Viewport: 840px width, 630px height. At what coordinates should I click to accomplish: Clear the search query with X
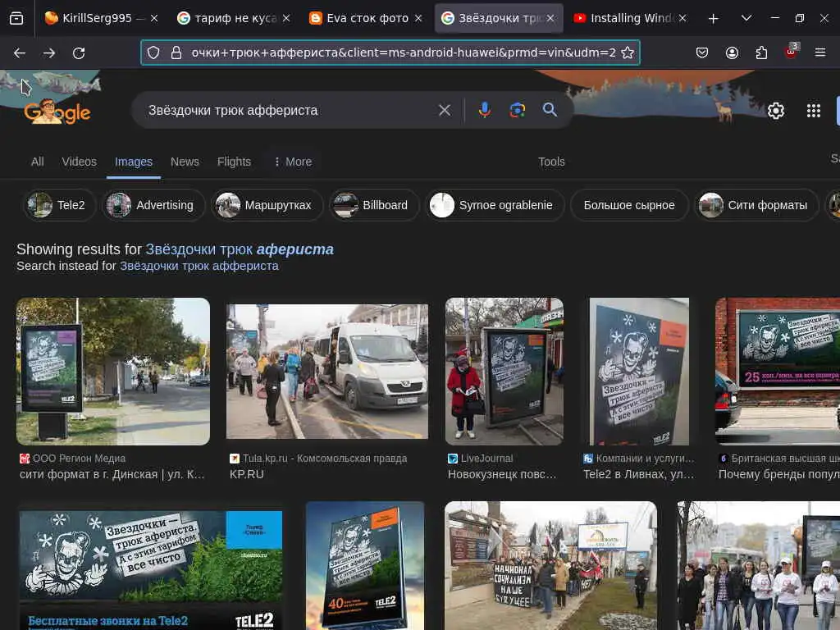(x=444, y=110)
